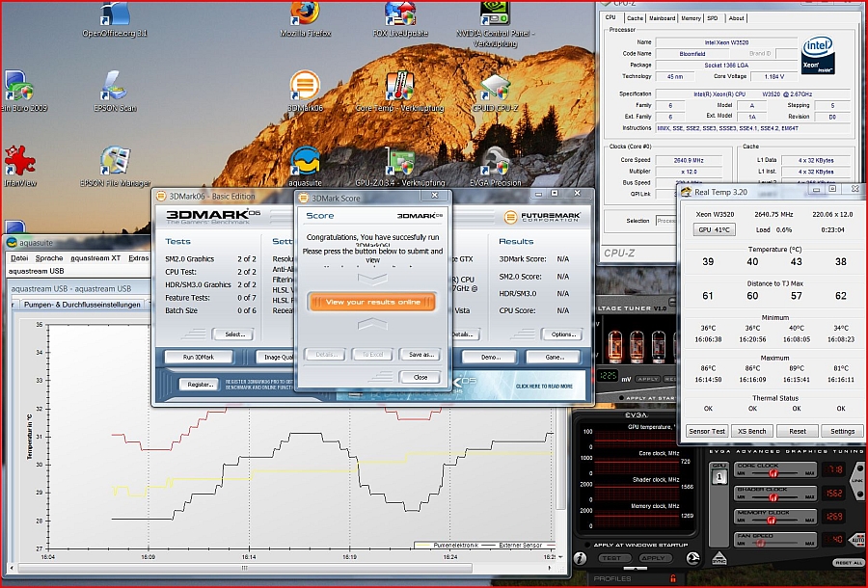Launch the EVGA Precision desktop shortcut
868x588 pixels.
496,166
